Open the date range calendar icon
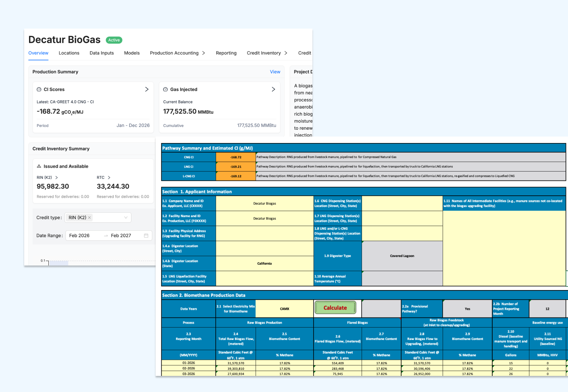 (x=146, y=235)
